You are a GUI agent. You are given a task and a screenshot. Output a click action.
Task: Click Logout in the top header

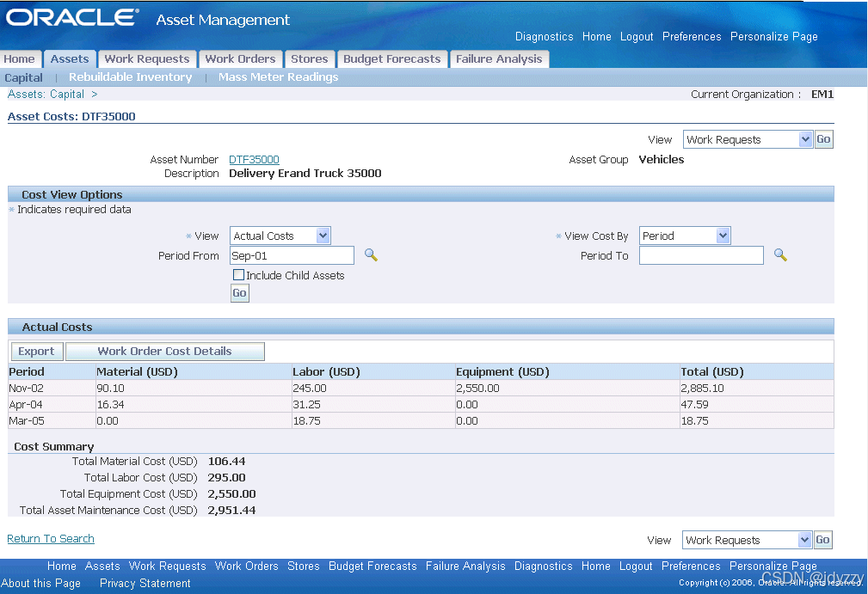pyautogui.click(x=637, y=36)
